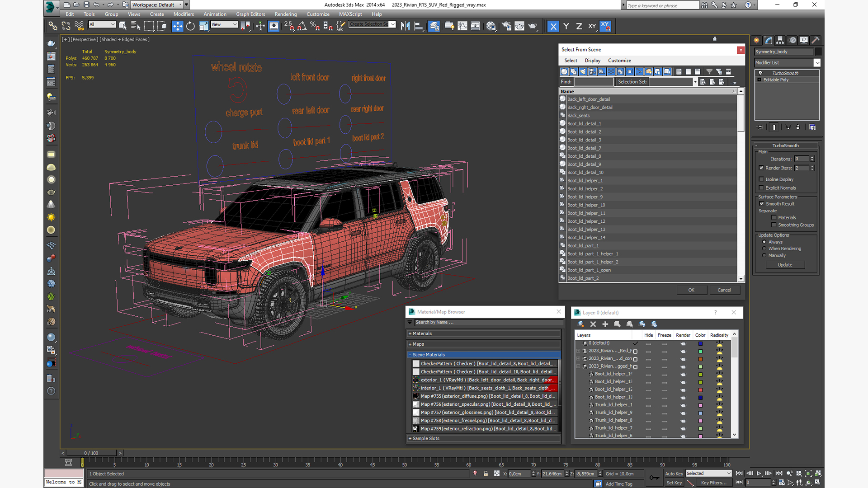Open the Hierarchy command panel tab

pyautogui.click(x=780, y=40)
